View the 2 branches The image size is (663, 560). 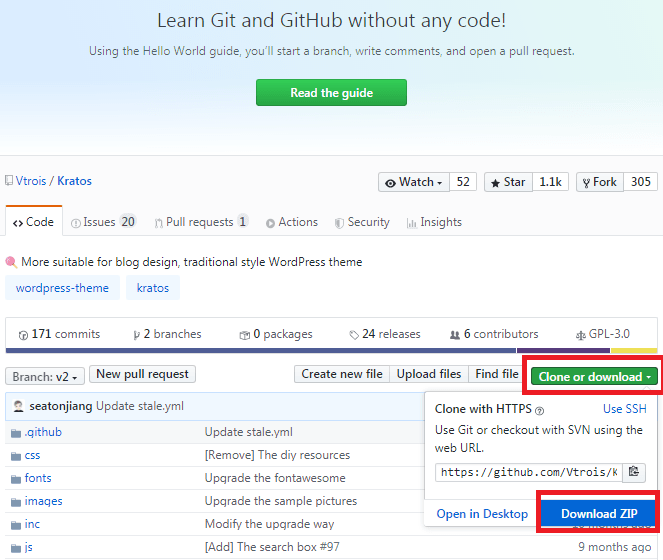tap(167, 334)
